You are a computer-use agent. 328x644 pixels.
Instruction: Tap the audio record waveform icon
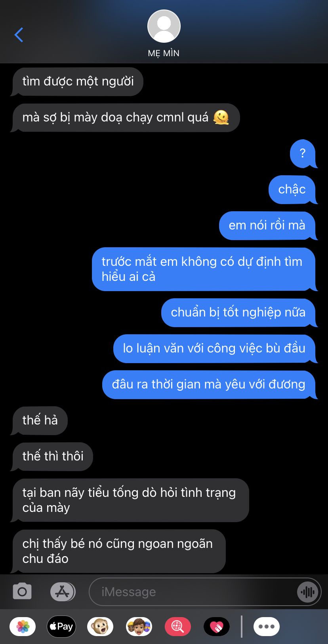click(307, 592)
